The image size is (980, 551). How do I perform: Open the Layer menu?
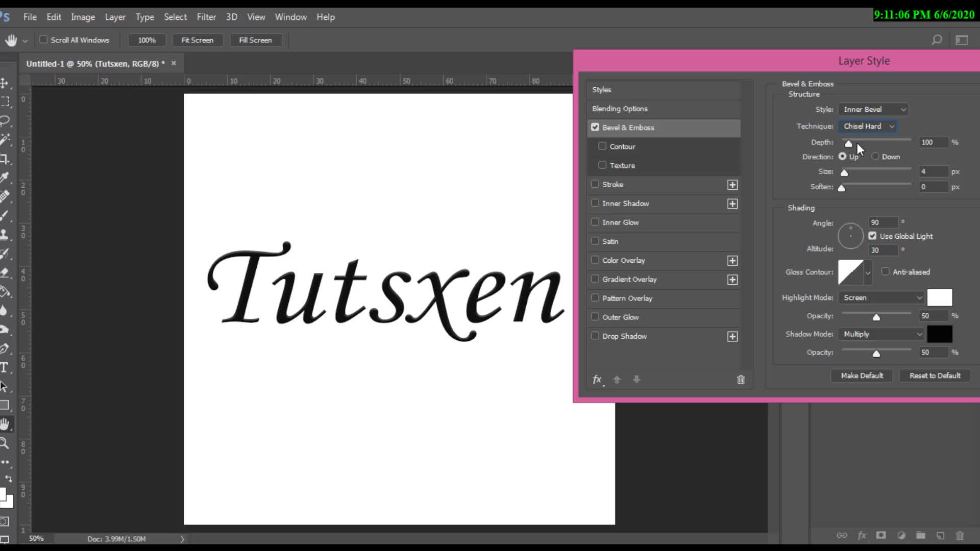115,17
